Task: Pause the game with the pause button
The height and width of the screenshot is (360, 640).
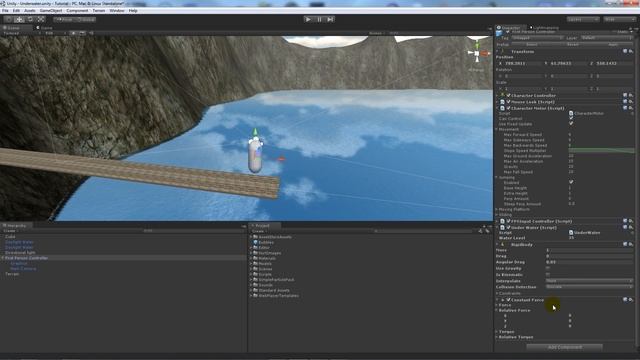Action: click(x=319, y=19)
